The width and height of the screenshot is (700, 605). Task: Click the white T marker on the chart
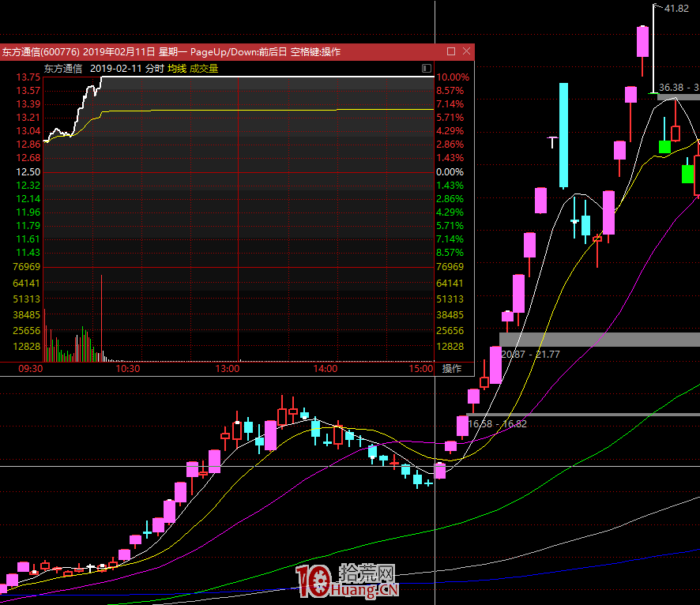[554, 141]
